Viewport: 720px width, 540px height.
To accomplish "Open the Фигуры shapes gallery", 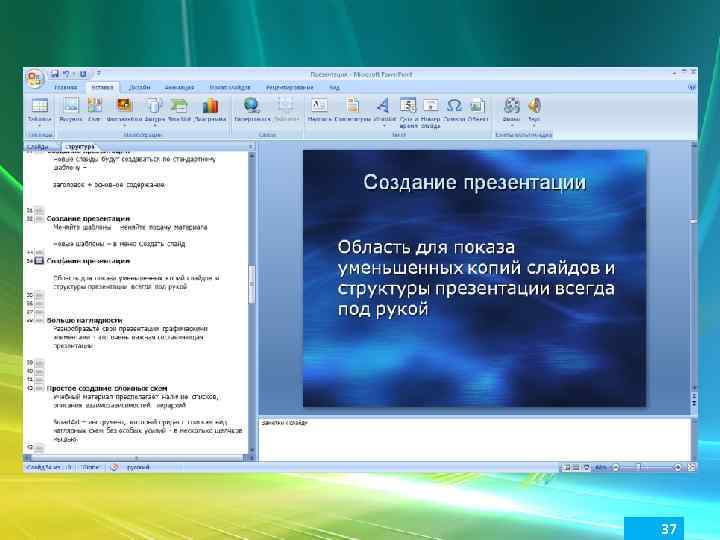I will [154, 105].
